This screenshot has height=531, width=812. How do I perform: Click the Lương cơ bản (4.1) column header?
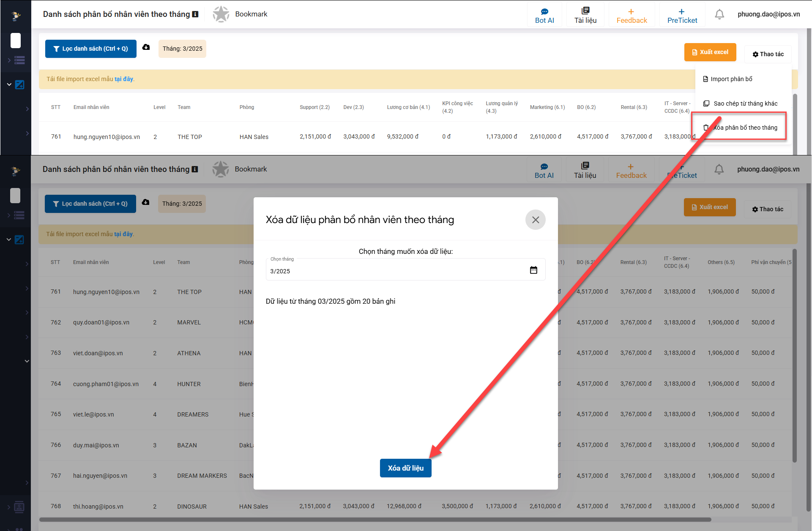(x=408, y=107)
